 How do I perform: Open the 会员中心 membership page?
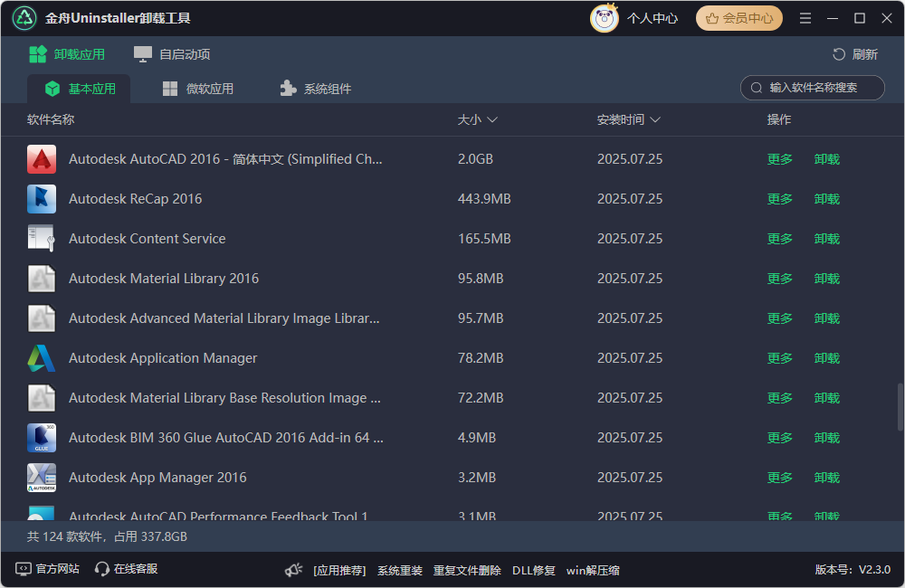pos(738,17)
